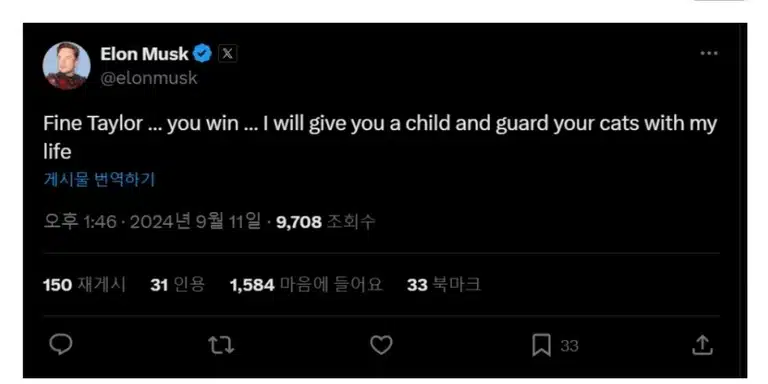This screenshot has height=384, width=768.
Task: Repost using the retweet arrows icon
Action: pyautogui.click(x=221, y=345)
